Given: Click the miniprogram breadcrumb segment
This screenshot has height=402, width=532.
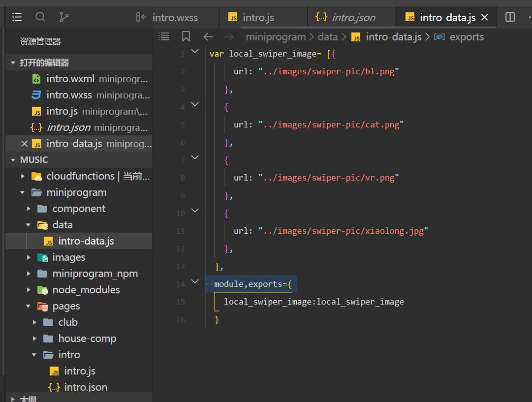Looking at the screenshot, I should [x=276, y=37].
